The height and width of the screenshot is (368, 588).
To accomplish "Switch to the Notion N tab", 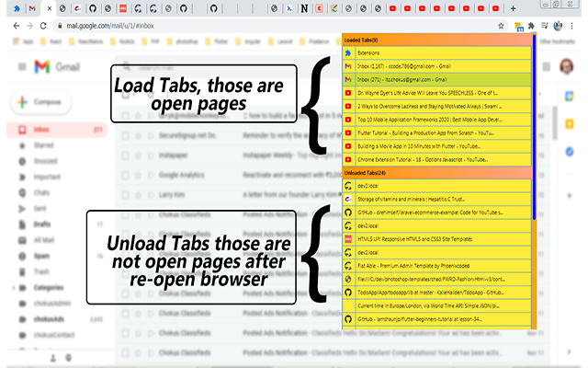I will coord(304,8).
